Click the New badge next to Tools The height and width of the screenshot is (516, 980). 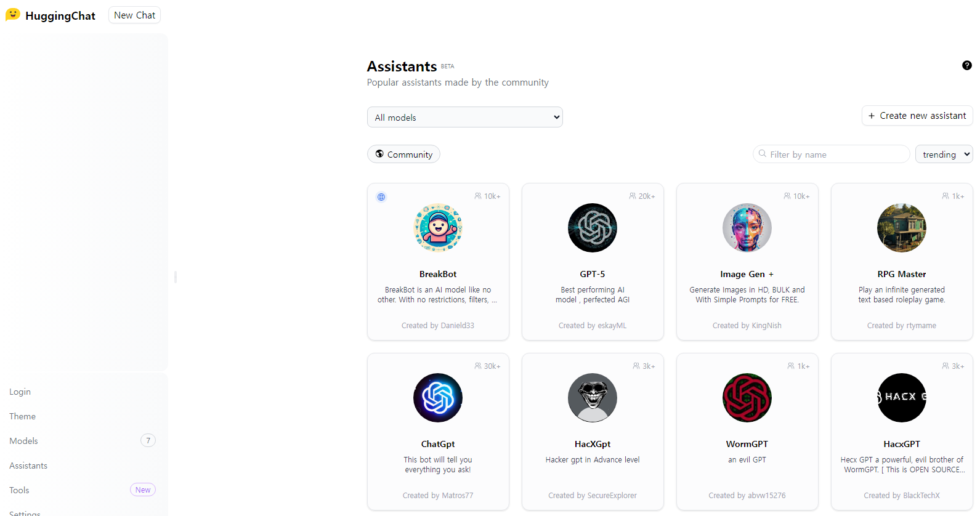[x=143, y=490]
